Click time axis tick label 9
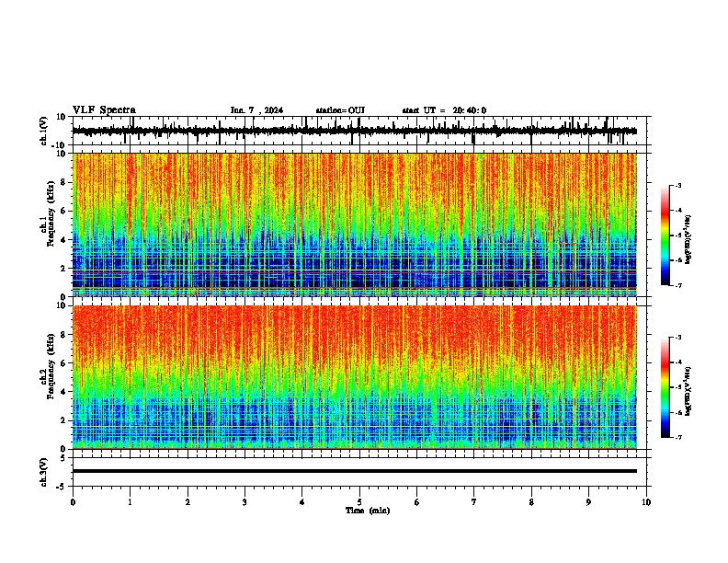The width and height of the screenshot is (728, 563). tap(588, 502)
